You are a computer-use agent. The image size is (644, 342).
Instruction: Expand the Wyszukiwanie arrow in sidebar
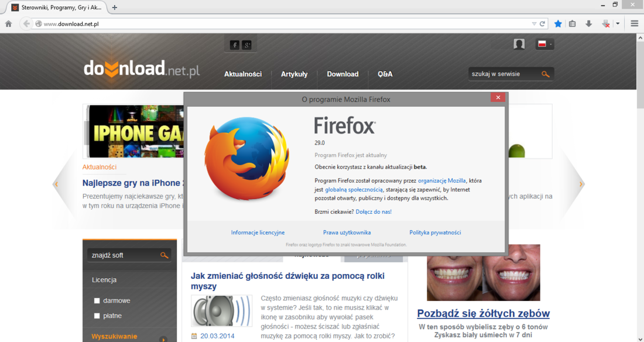coord(163,339)
